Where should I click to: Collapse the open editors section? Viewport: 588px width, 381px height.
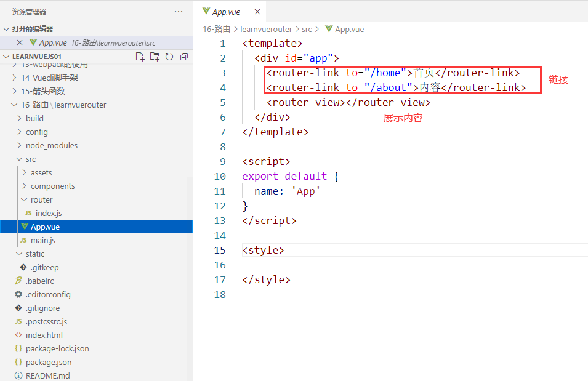pos(6,29)
